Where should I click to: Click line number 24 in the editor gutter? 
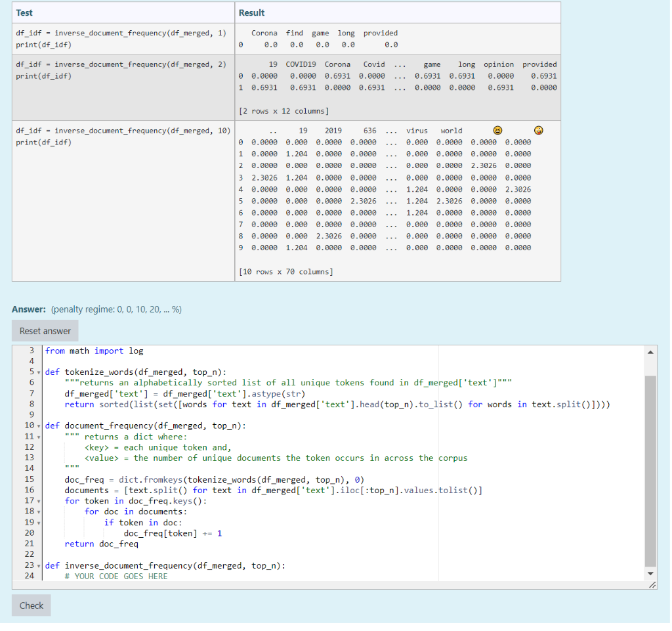(30, 576)
